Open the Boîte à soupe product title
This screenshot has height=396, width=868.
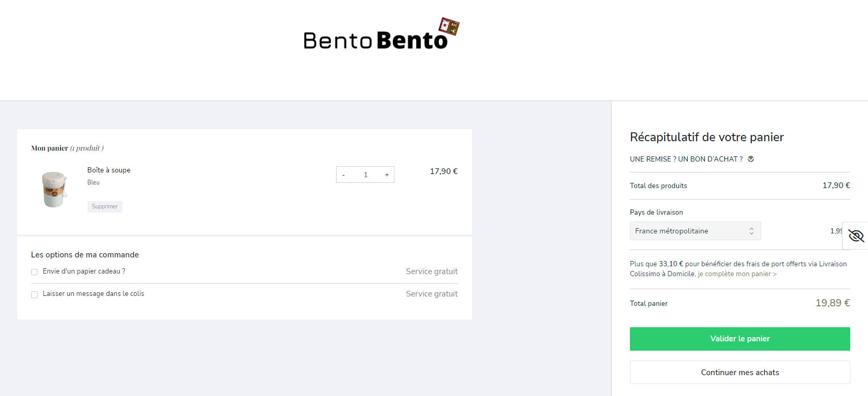pyautogui.click(x=109, y=170)
